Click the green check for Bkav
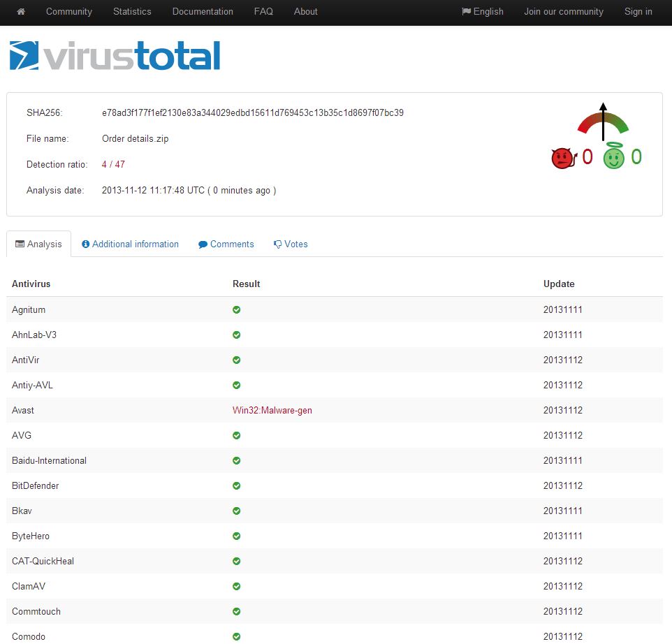Screen dimensions: 672x644 point(237,511)
